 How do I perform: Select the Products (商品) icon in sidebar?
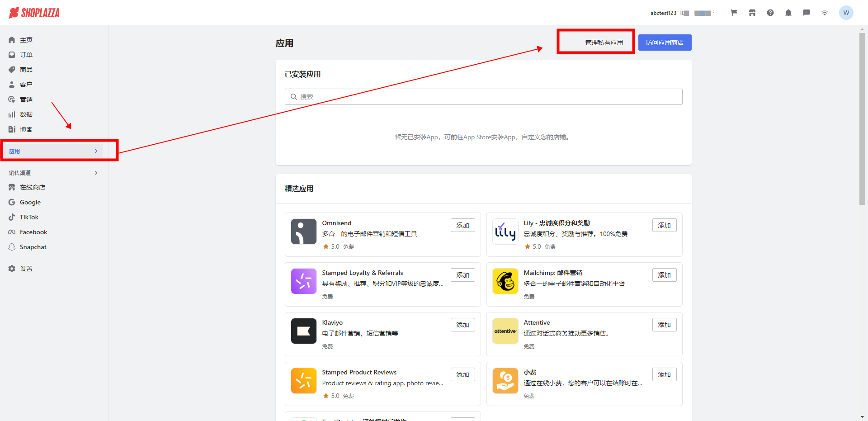[12, 69]
